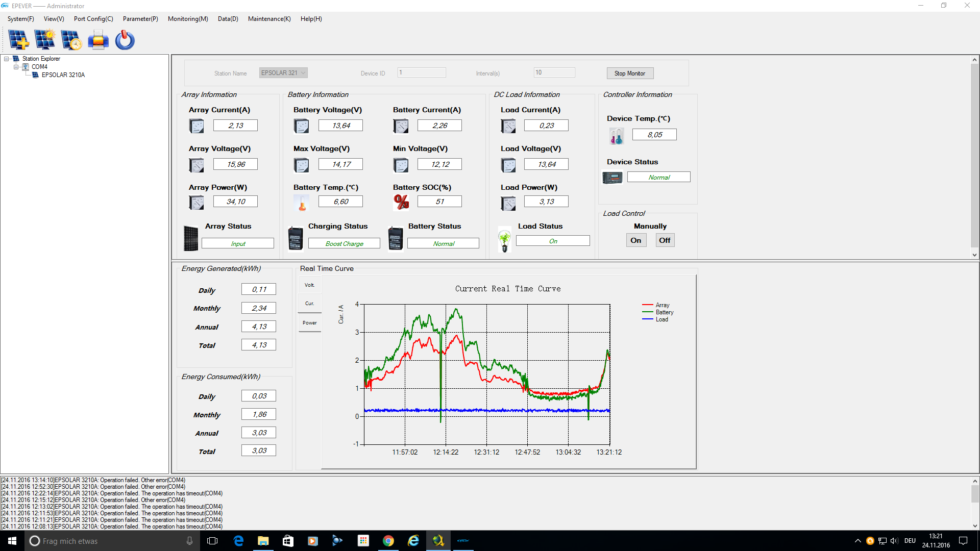Image resolution: width=980 pixels, height=551 pixels.
Task: Collapse the COM4 tree node
Action: 16,67
